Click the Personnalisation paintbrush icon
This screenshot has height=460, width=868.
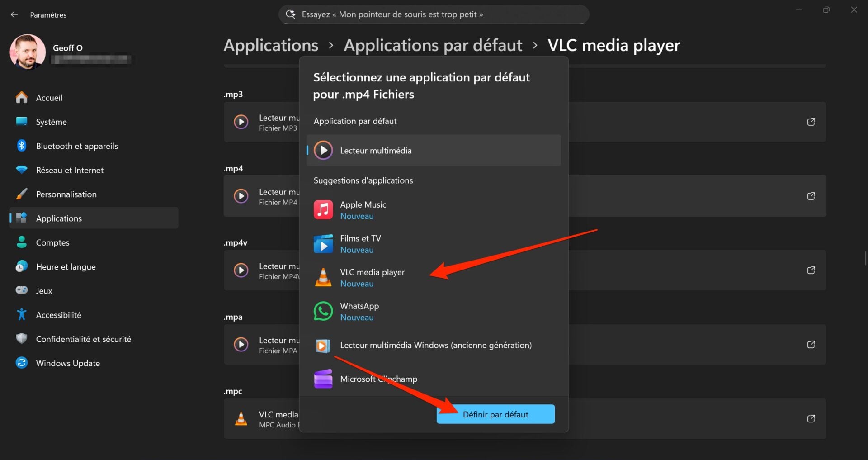point(21,194)
